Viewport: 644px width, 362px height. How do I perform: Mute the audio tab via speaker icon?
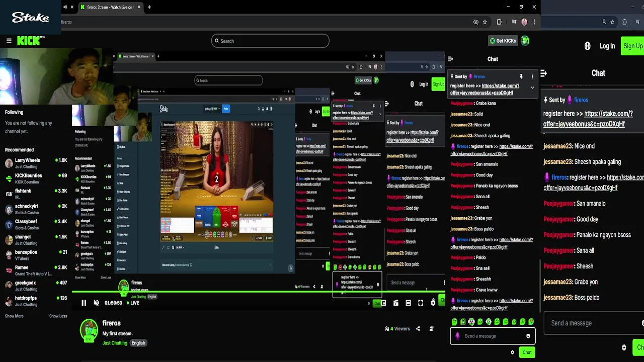[x=65, y=7]
